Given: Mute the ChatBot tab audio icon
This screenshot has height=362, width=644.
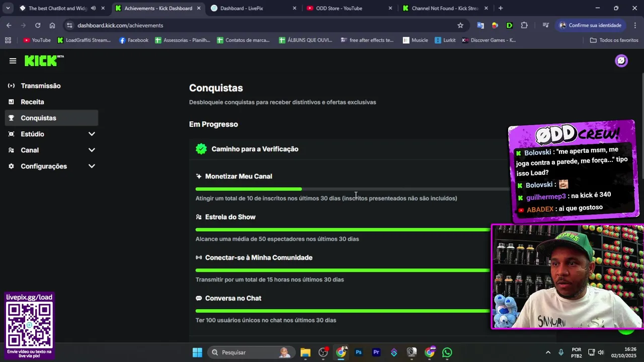Looking at the screenshot, I should coord(93,8).
